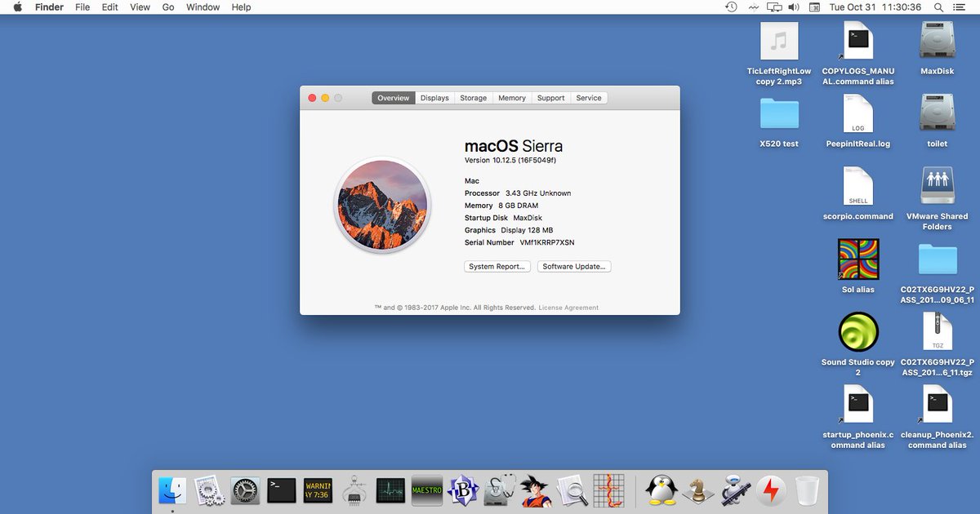Open the Directory Utility gears icon in Dock

(x=208, y=490)
